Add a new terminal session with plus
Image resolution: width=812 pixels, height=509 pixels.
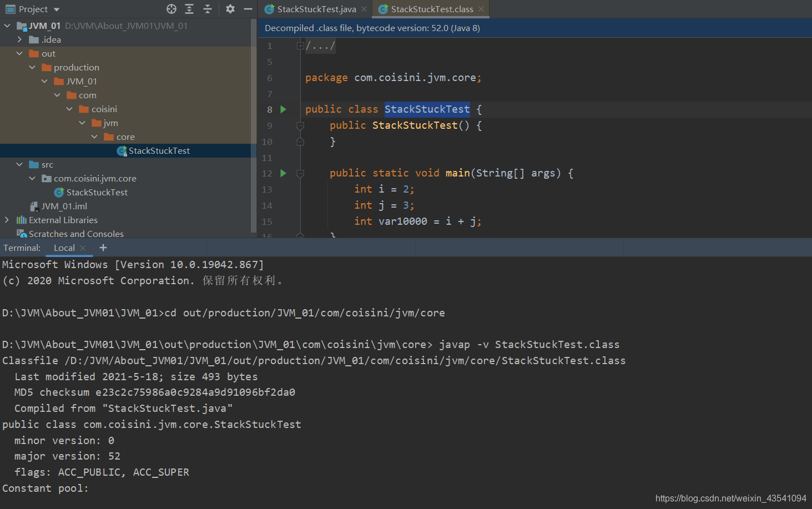pos(103,248)
